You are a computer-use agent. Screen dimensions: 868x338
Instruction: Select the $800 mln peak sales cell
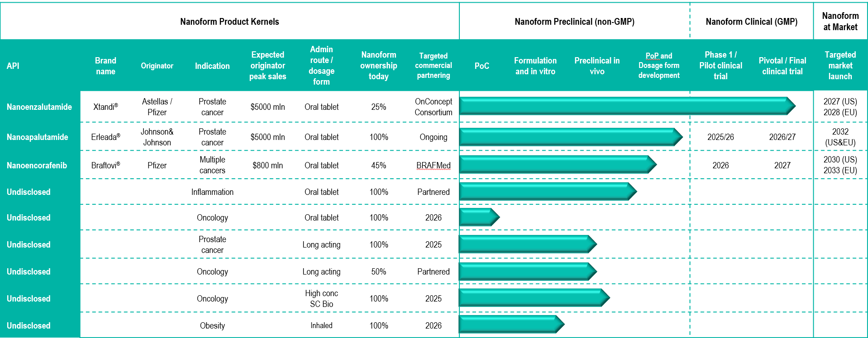[267, 166]
